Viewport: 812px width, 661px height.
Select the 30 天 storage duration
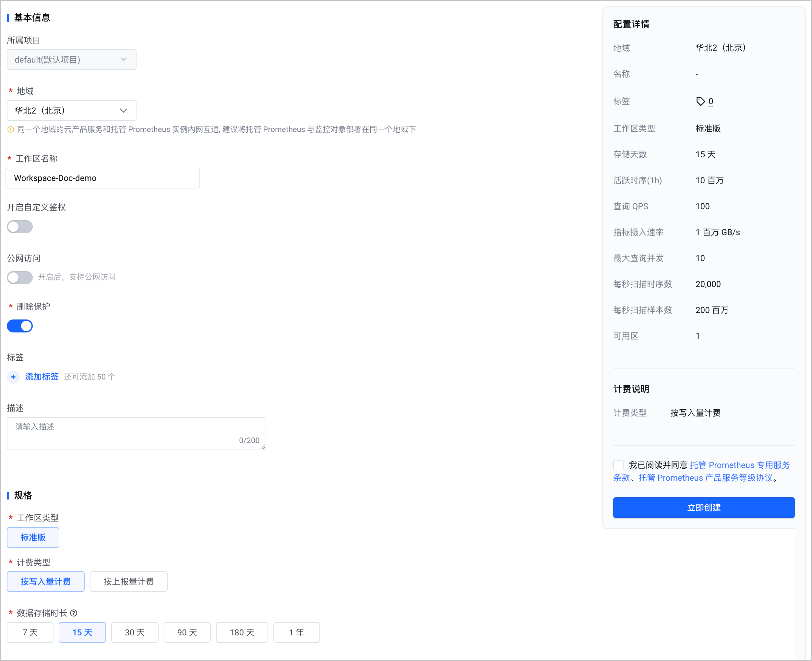coord(135,632)
